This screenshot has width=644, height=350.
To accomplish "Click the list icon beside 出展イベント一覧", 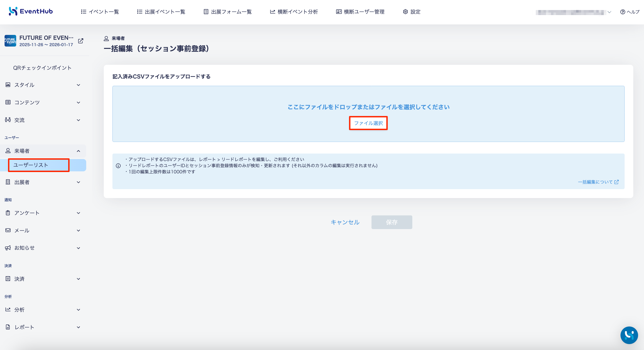I will (140, 12).
